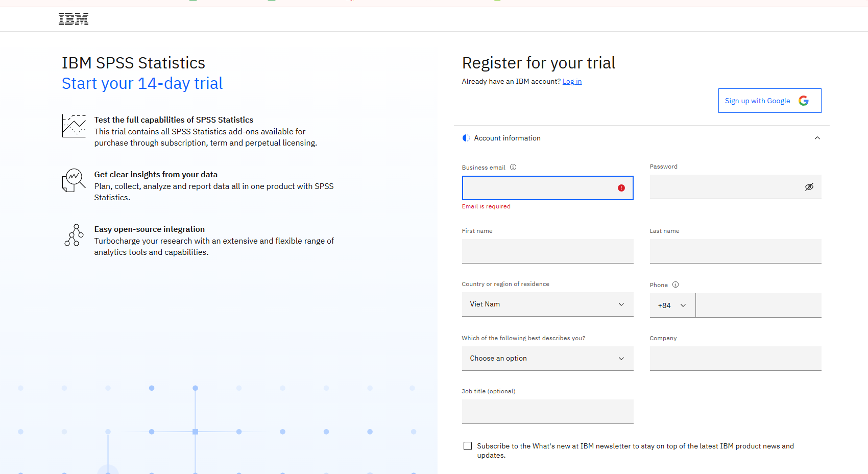Check the IBM newsletter subscription checkbox

click(x=468, y=446)
